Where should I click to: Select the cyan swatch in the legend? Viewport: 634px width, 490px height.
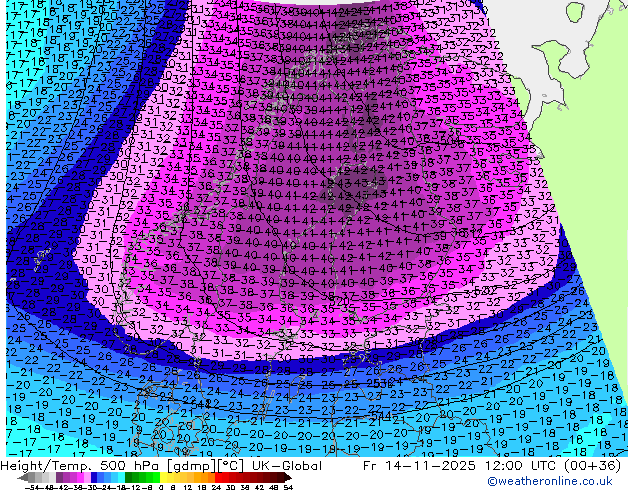[122, 478]
